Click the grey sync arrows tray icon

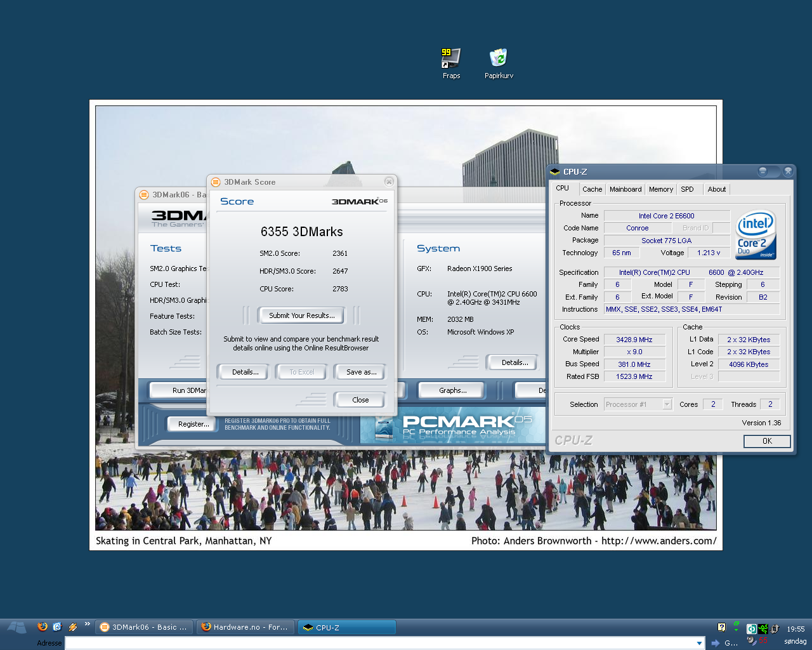[775, 628]
